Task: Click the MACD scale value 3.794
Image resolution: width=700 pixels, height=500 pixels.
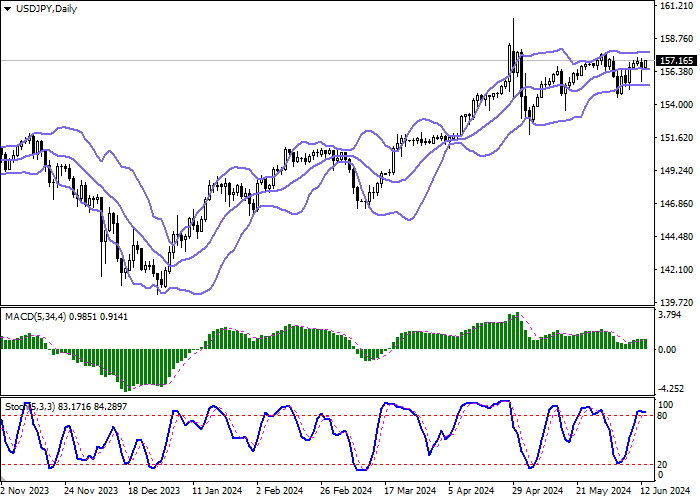Action: point(670,315)
